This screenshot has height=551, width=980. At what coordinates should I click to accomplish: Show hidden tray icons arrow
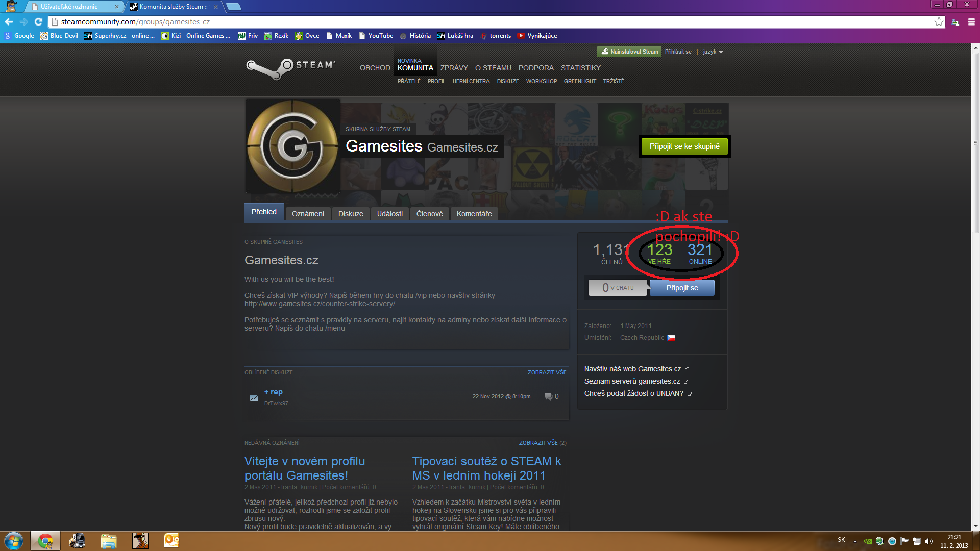(x=855, y=541)
